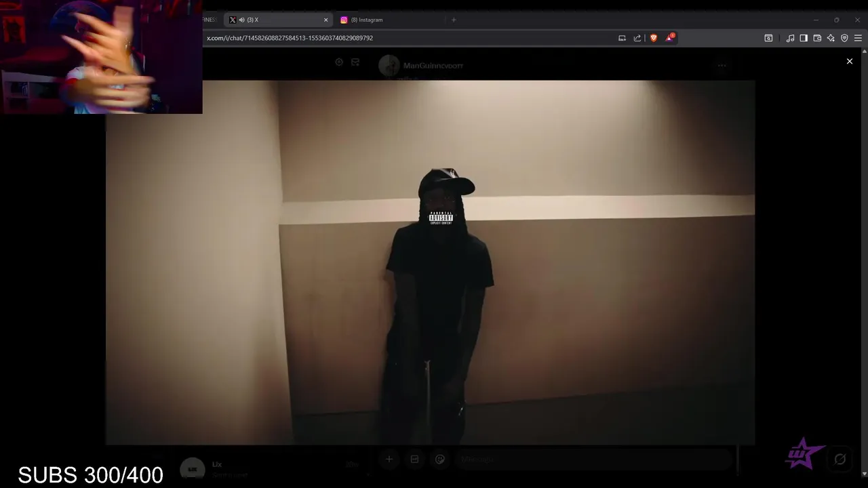Image resolution: width=868 pixels, height=488 pixels.
Task: Open the Leo AI assistant icon
Action: click(x=831, y=38)
